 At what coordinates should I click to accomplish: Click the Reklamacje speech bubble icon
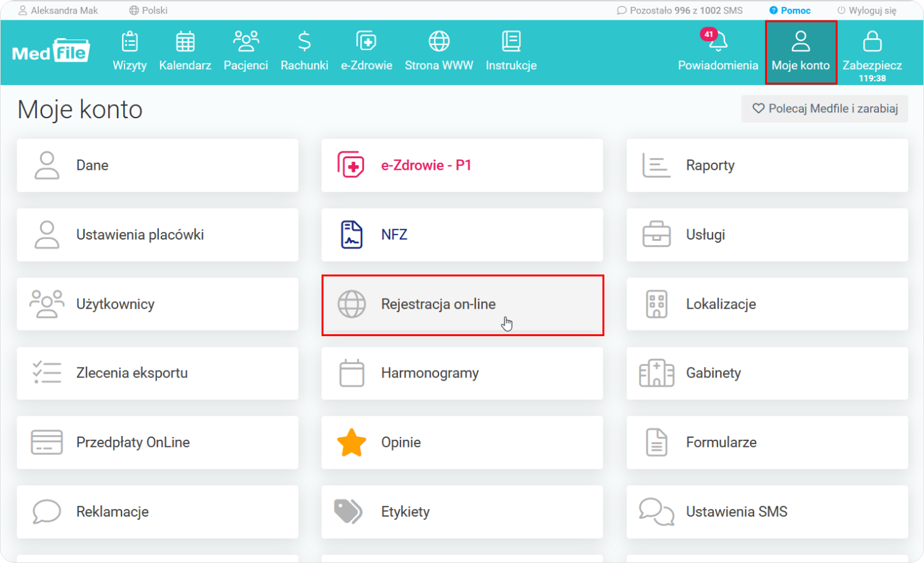(x=47, y=512)
